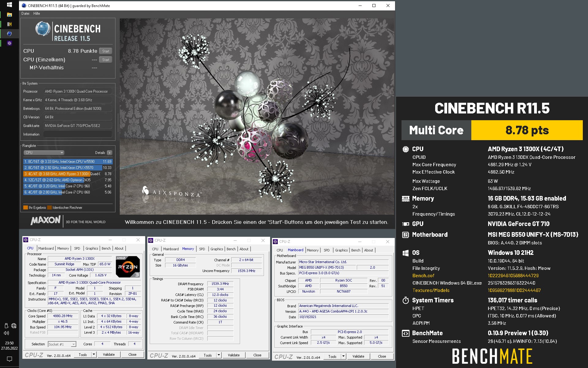Select the AMD Opteron 2435 ranking row

click(x=68, y=180)
